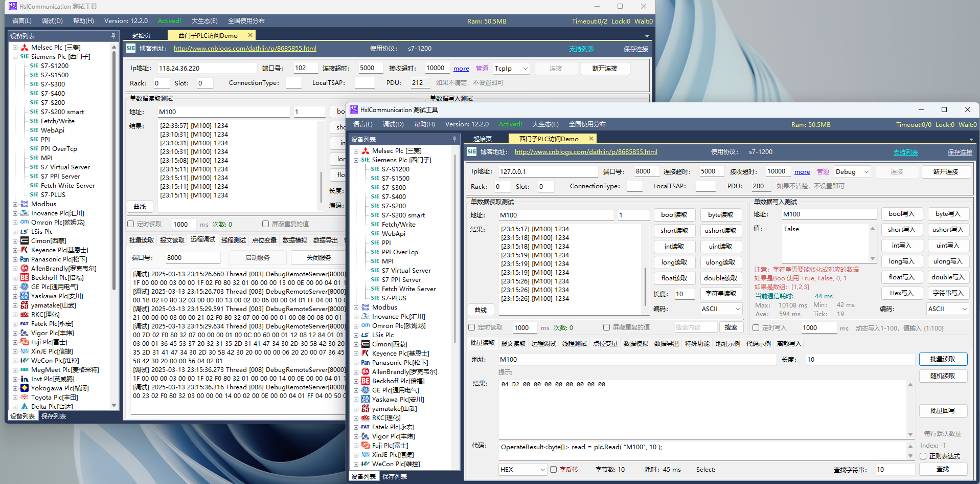This screenshot has width=980, height=484.
Task: Switch to 保存列表 tab in front window
Action: tap(395, 477)
